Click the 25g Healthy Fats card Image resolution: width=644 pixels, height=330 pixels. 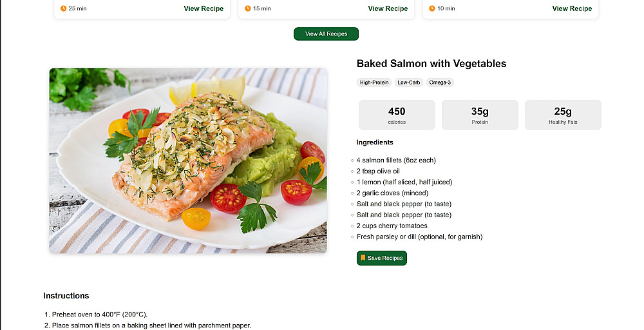[563, 115]
